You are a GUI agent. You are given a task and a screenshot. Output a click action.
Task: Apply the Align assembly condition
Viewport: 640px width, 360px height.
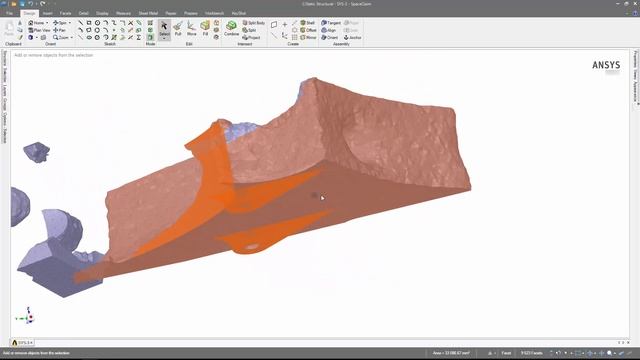point(329,30)
